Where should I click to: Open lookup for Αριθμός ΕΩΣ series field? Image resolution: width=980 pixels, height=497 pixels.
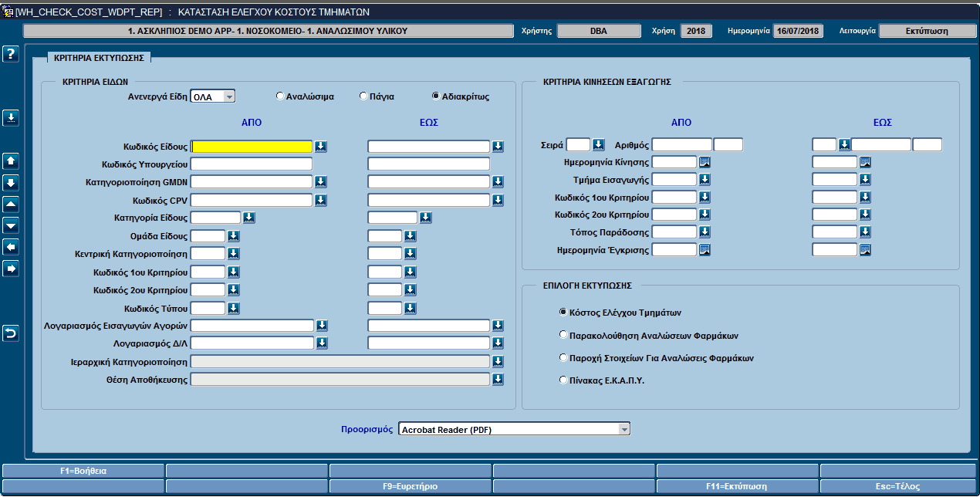tap(844, 144)
